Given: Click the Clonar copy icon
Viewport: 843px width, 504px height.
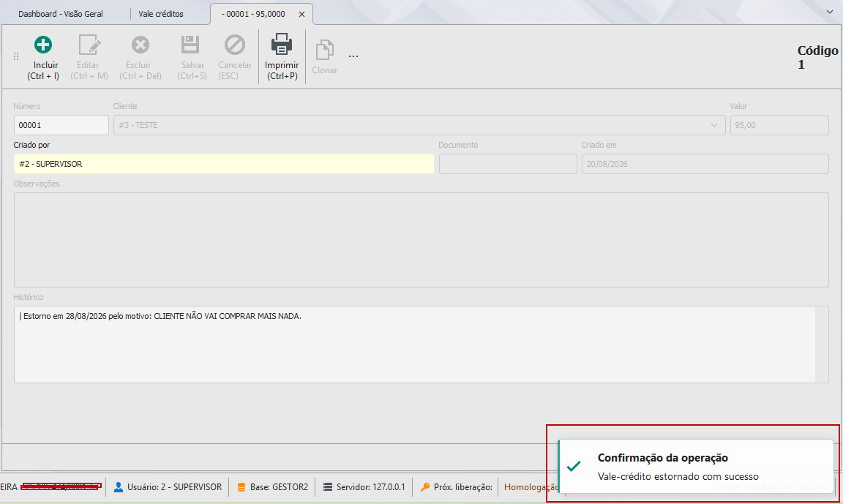Looking at the screenshot, I should pos(324,50).
